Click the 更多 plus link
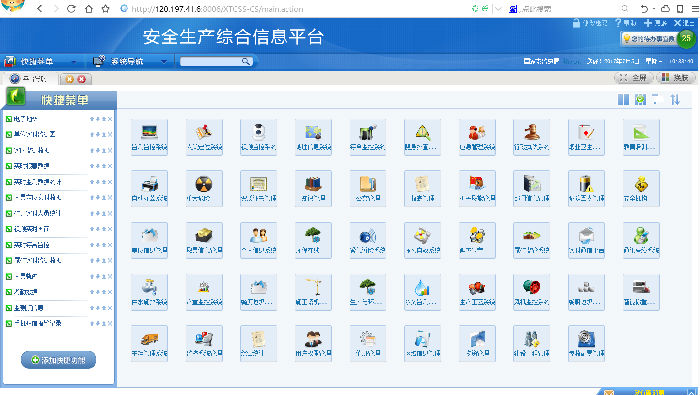The height and width of the screenshot is (395, 700). (655, 23)
